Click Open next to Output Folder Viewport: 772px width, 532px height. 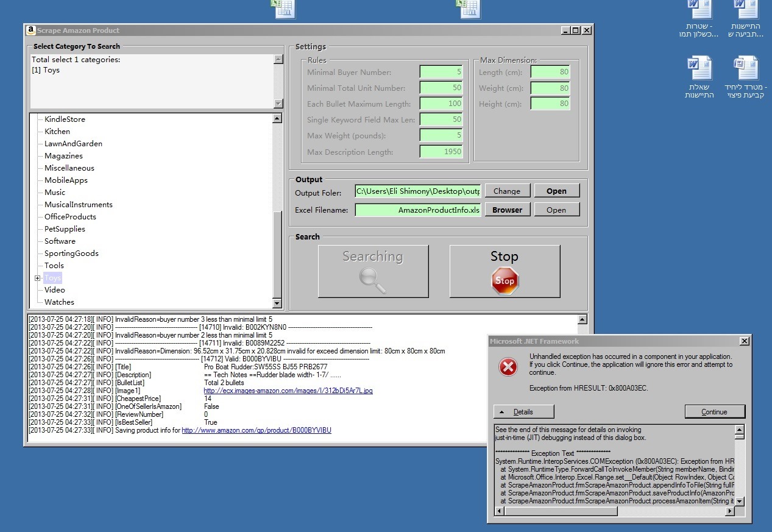557,191
